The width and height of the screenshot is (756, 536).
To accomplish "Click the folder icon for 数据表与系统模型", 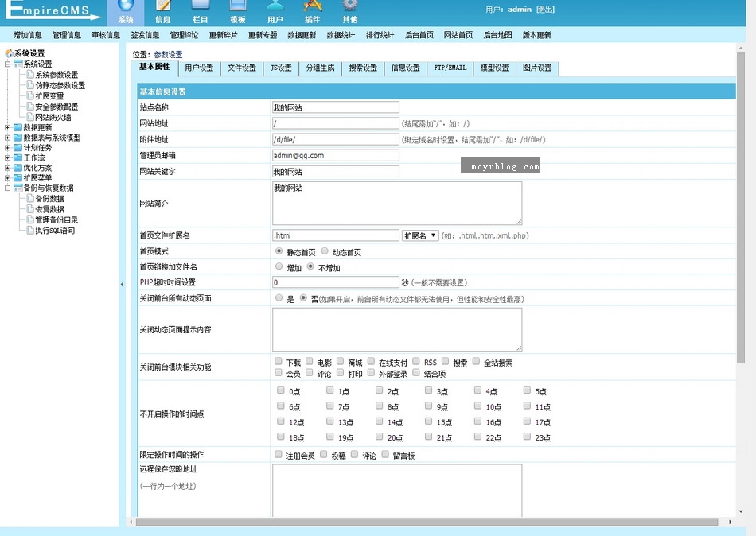I will click(18, 138).
